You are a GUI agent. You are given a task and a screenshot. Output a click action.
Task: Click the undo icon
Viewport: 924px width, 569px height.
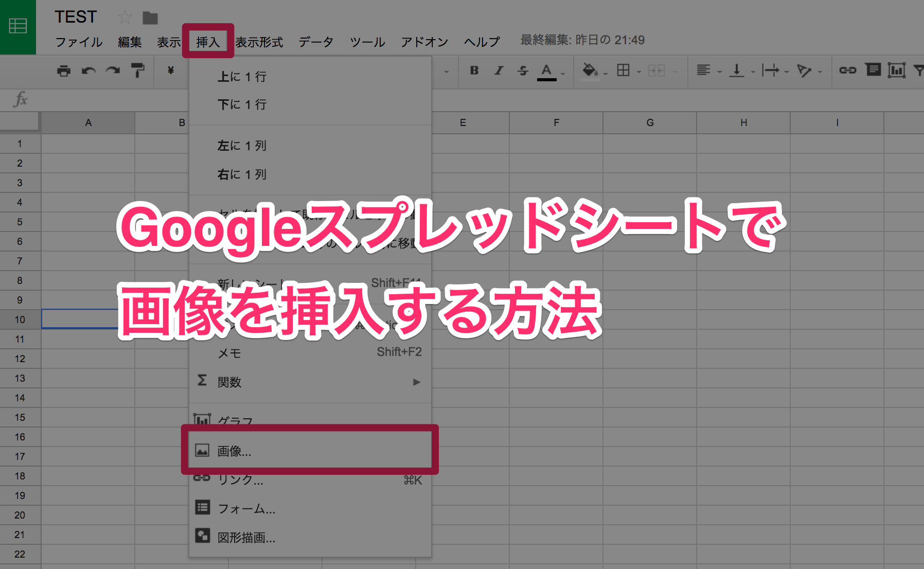click(x=88, y=70)
